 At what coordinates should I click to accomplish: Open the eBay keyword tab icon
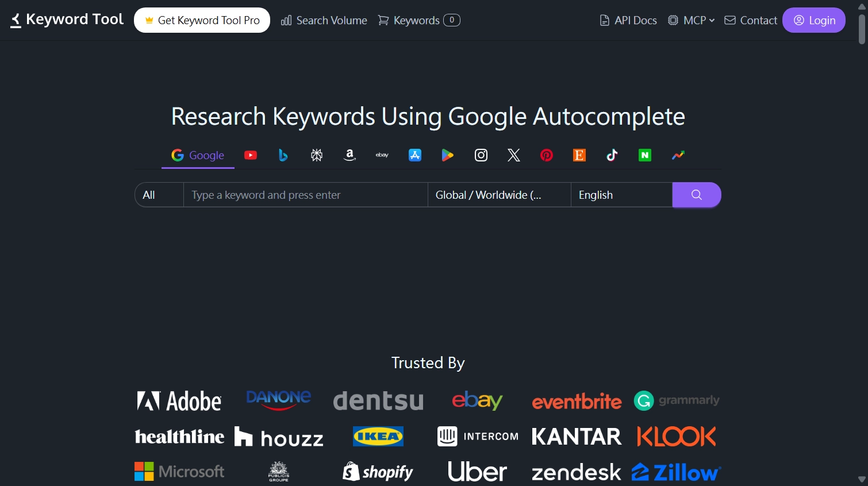[382, 155]
